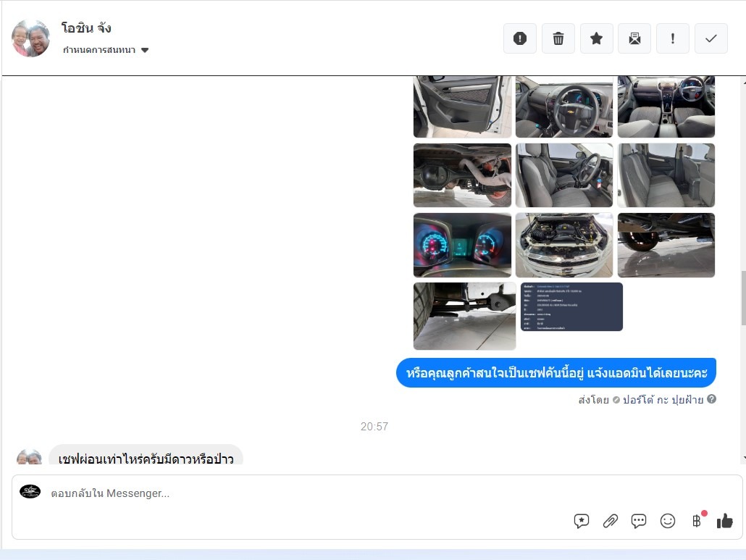Mark conversation unread with the envelope icon

[634, 38]
